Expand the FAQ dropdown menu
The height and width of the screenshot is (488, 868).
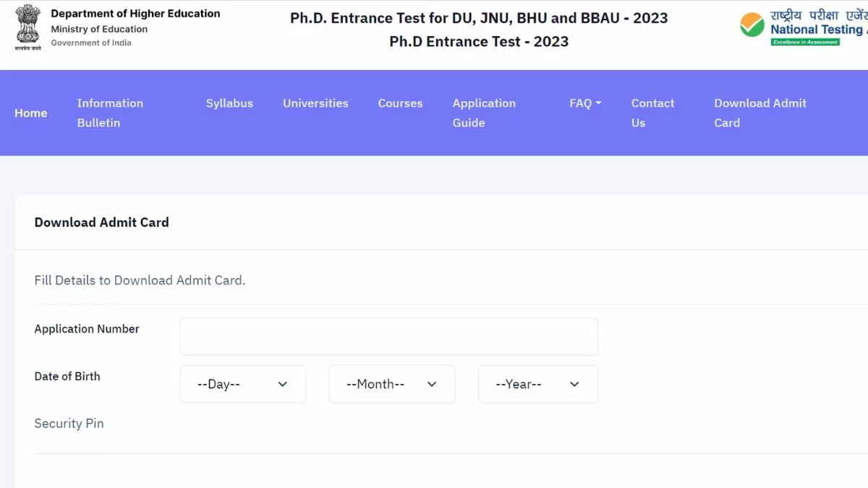pyautogui.click(x=585, y=103)
